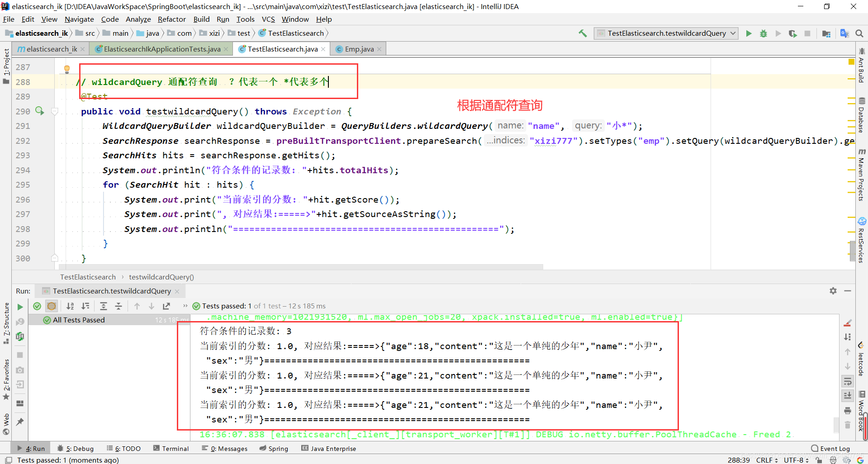
Task: Open the Navigate menu
Action: pos(79,19)
